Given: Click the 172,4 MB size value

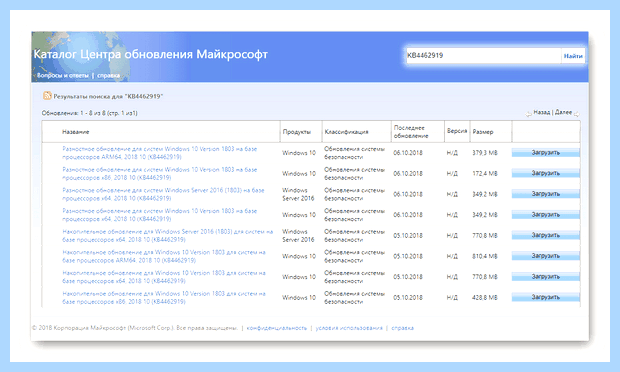Looking at the screenshot, I should click(x=485, y=174).
